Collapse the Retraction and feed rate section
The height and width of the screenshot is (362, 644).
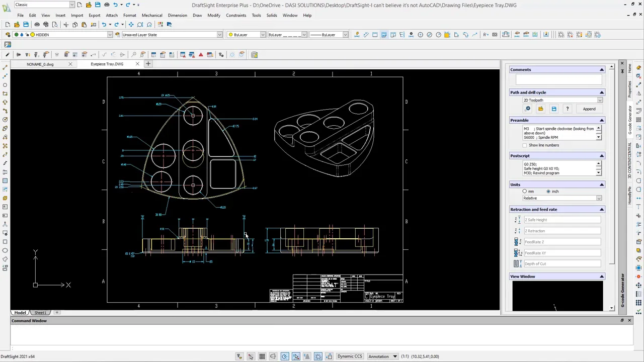click(x=601, y=210)
